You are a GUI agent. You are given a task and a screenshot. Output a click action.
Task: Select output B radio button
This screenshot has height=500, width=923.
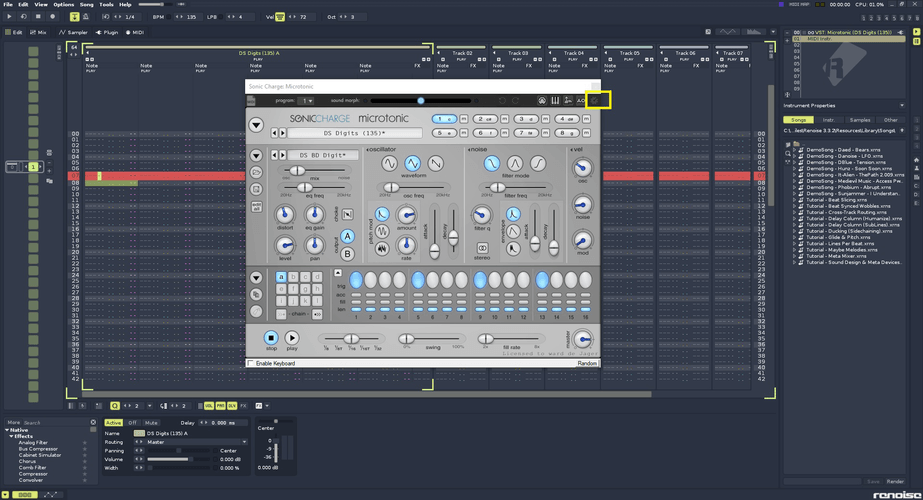pyautogui.click(x=347, y=254)
